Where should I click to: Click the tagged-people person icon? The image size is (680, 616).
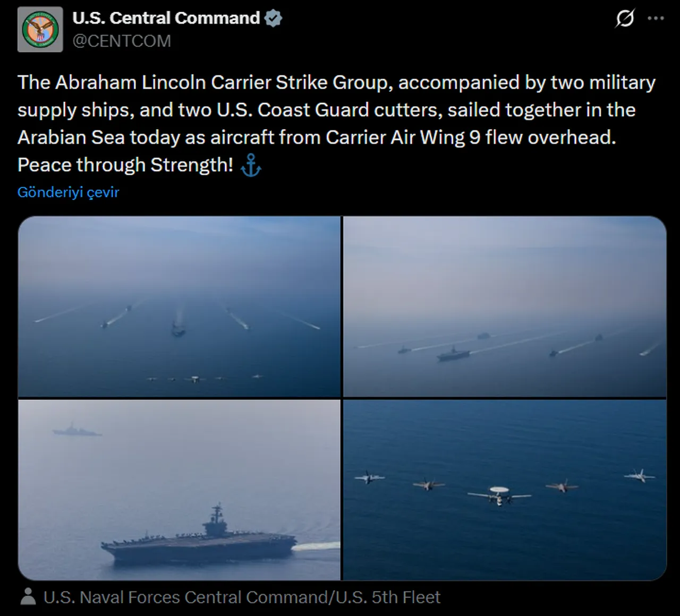pyautogui.click(x=28, y=597)
